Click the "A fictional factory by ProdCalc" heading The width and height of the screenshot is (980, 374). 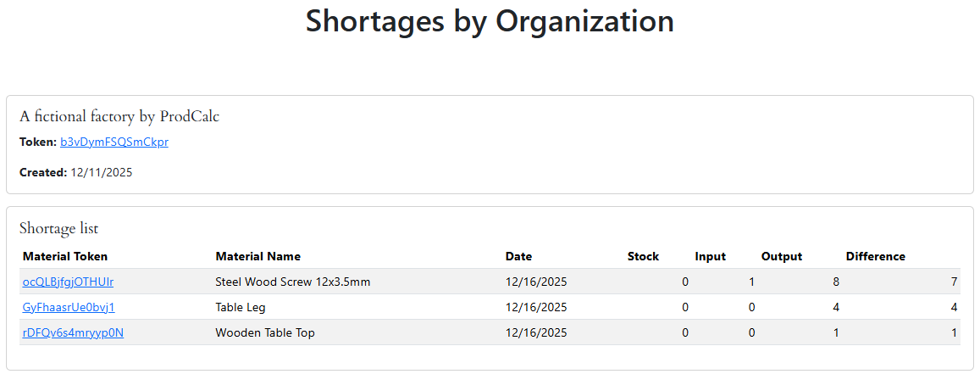(x=119, y=117)
